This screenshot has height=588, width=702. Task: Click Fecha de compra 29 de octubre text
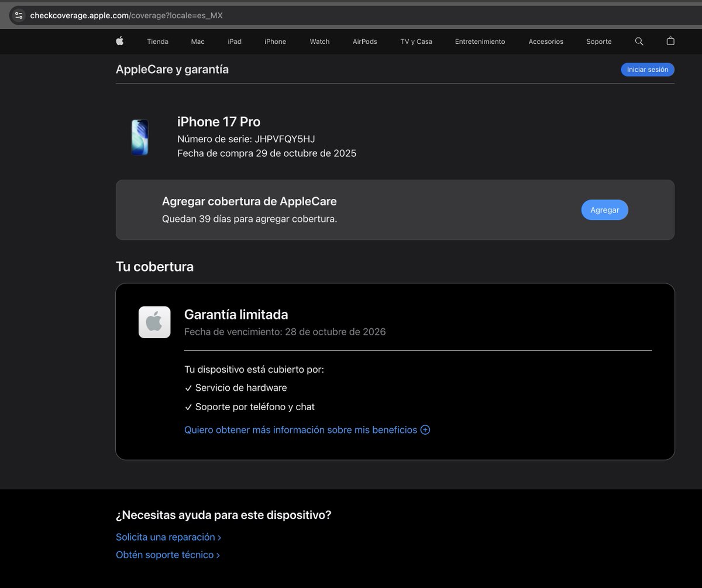[x=267, y=153]
